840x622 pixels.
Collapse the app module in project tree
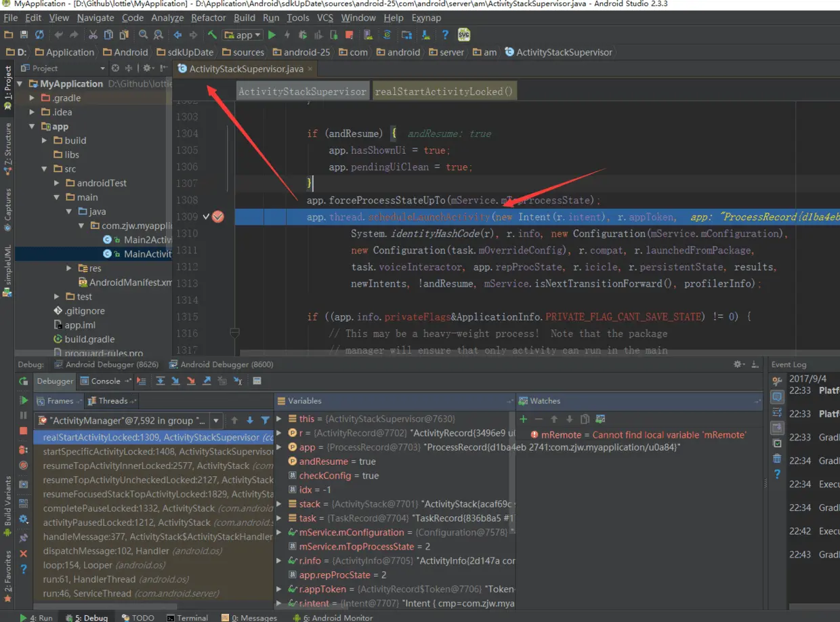(x=33, y=127)
